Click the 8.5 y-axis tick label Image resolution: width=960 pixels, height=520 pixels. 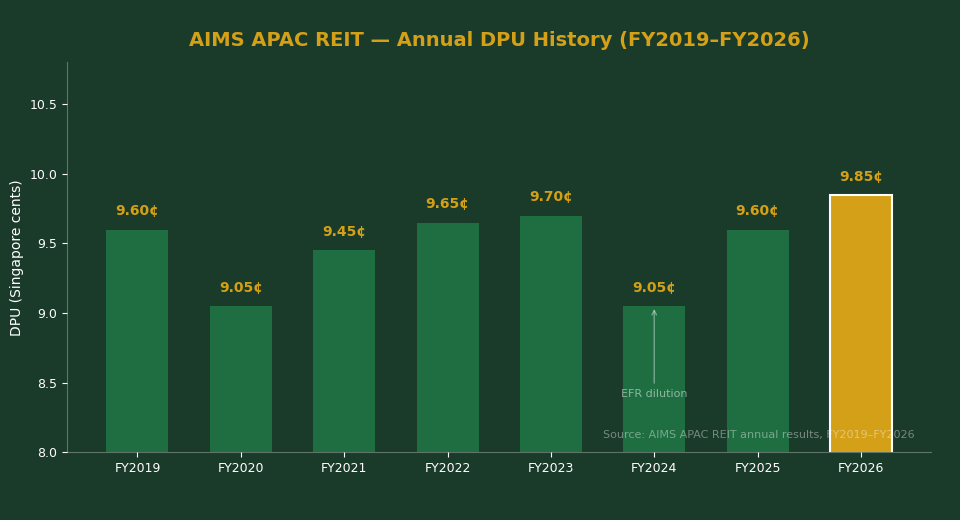click(47, 384)
